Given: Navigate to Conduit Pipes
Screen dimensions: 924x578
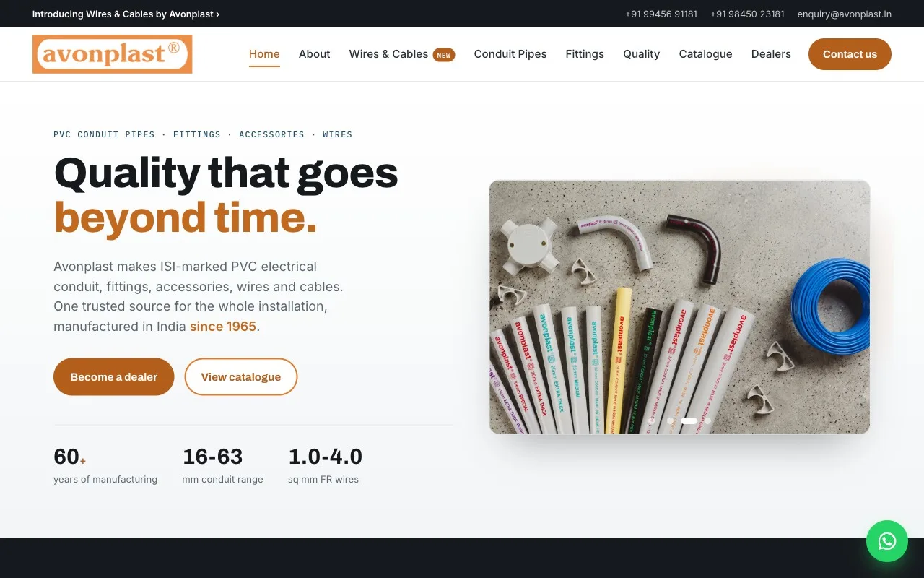Looking at the screenshot, I should 510,54.
